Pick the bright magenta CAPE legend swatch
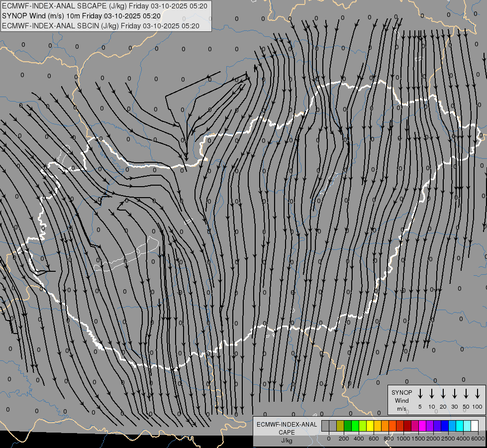The width and height of the screenshot is (487, 448). 422,426
